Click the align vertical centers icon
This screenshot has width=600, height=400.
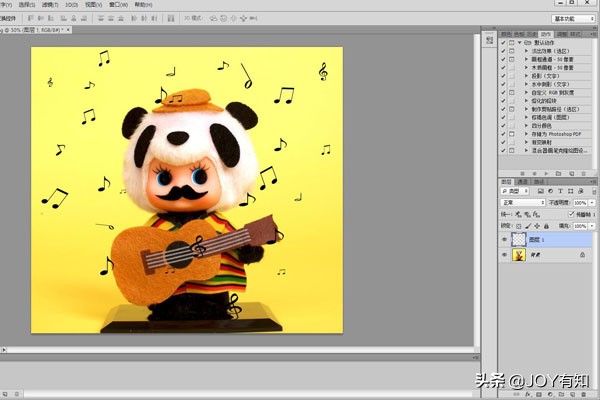41,18
